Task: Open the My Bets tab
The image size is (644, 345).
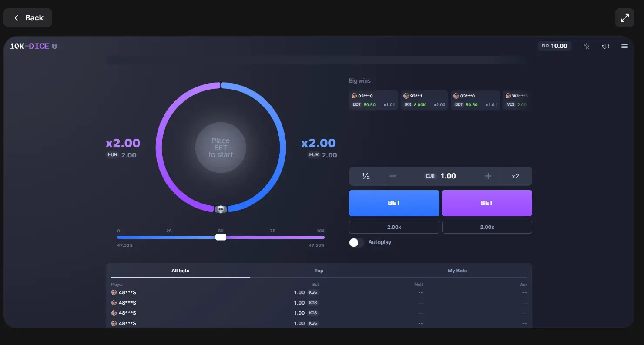Action: (457, 271)
